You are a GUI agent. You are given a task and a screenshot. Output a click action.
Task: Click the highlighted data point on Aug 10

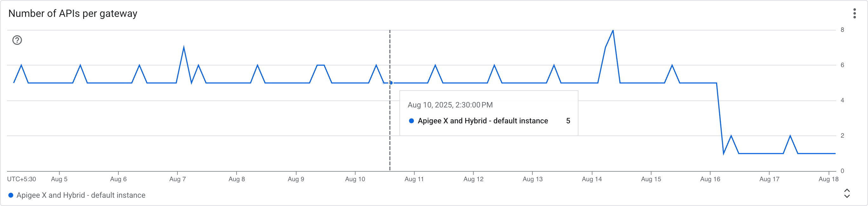[x=391, y=83]
